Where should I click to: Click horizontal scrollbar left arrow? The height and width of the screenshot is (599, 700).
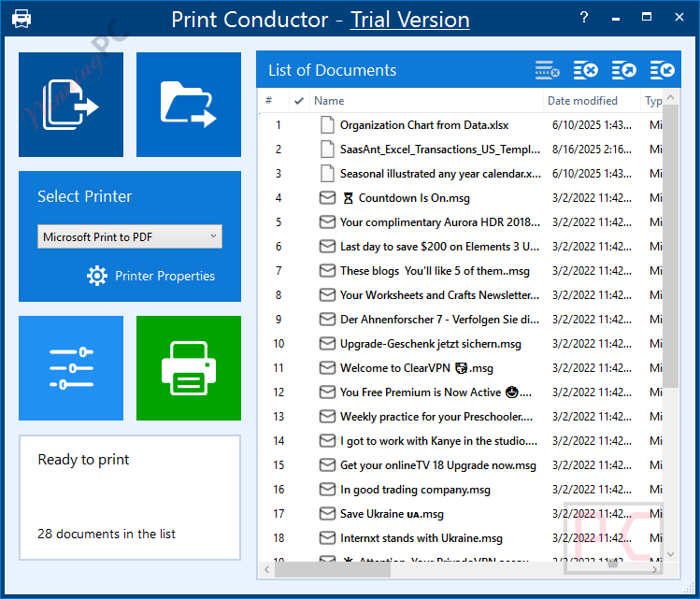click(267, 569)
